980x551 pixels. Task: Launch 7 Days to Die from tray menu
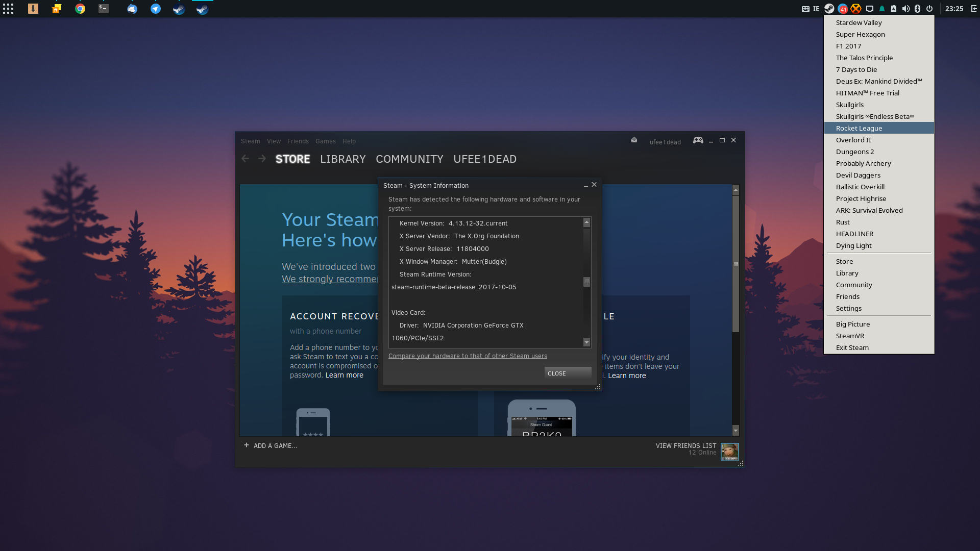[879, 69]
